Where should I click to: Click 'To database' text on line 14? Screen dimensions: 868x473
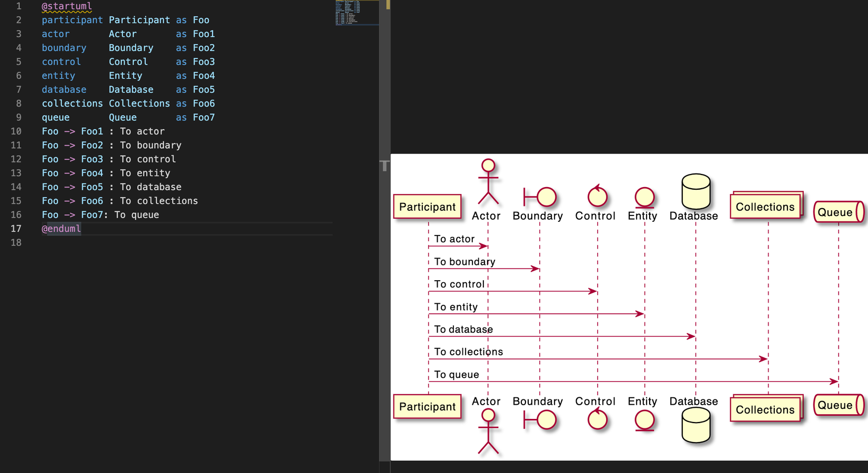pyautogui.click(x=150, y=187)
